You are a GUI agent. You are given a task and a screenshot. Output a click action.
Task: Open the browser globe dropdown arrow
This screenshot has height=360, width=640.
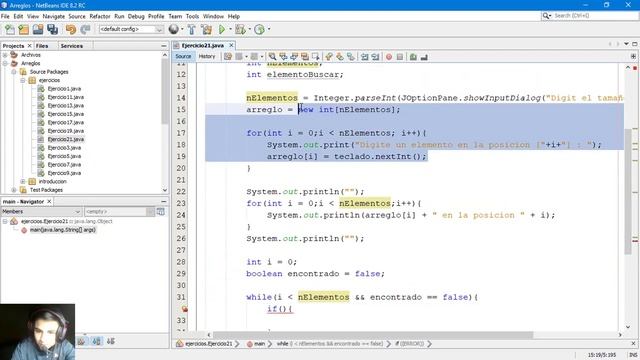tap(182, 29)
